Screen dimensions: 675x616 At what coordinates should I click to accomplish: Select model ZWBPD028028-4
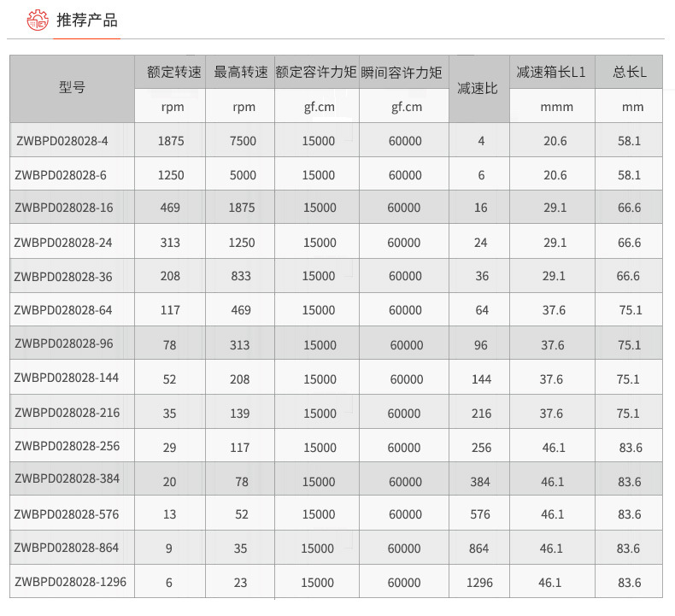pos(62,141)
